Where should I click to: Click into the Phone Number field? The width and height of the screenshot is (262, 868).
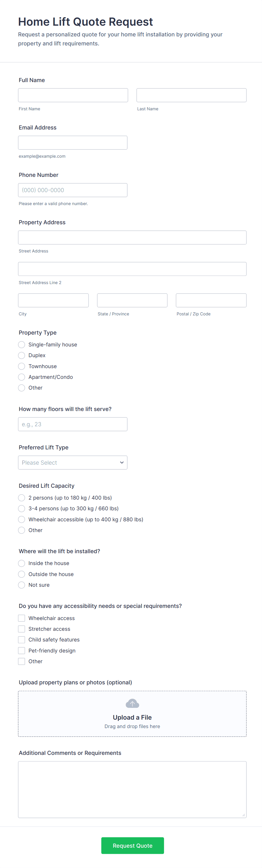73,190
